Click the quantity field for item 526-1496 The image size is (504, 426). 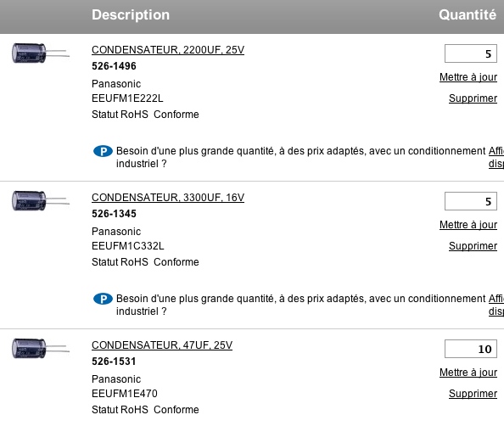pos(471,53)
